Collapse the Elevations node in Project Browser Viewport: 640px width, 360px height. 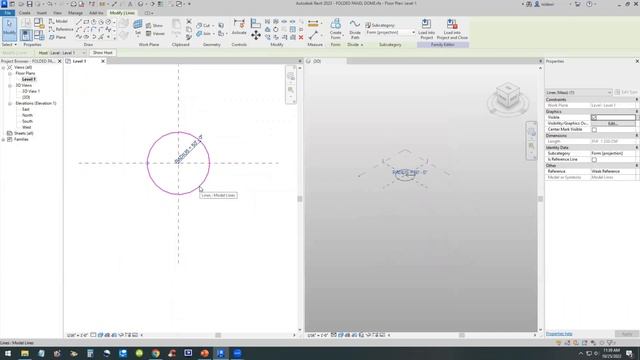point(10,104)
